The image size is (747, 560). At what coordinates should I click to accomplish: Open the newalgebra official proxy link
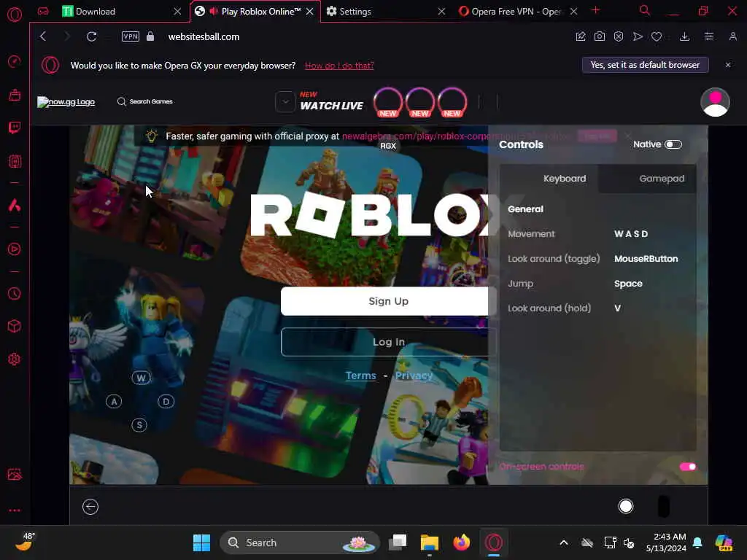(x=455, y=136)
